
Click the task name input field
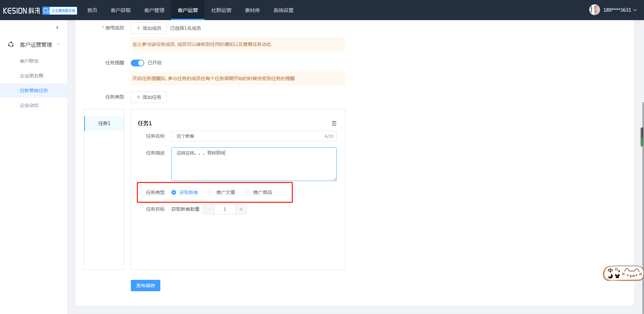pos(254,136)
